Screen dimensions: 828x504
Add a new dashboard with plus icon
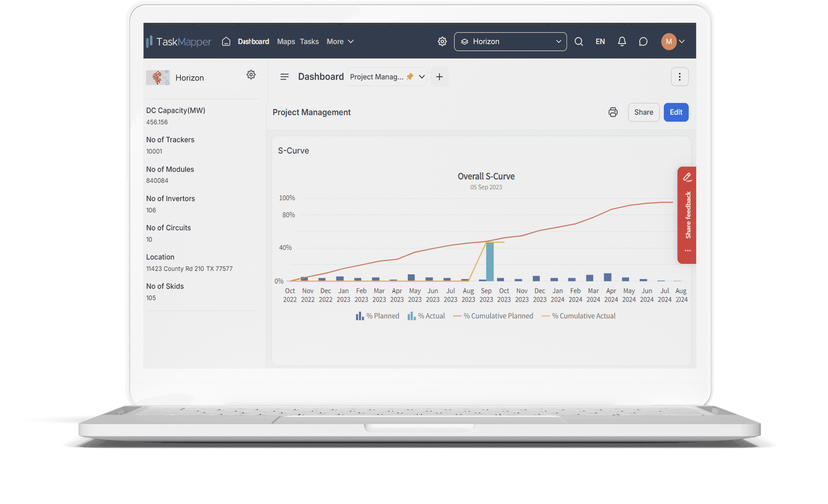439,77
